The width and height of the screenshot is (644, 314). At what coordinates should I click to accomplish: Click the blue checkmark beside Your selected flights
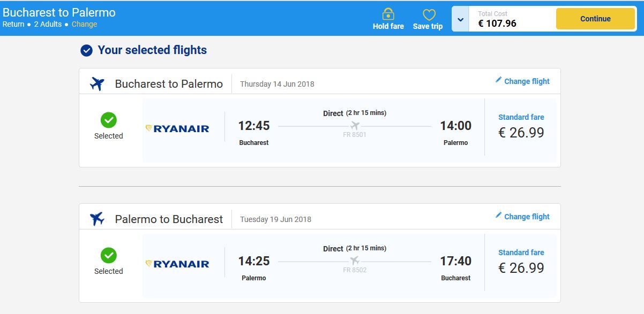86,50
